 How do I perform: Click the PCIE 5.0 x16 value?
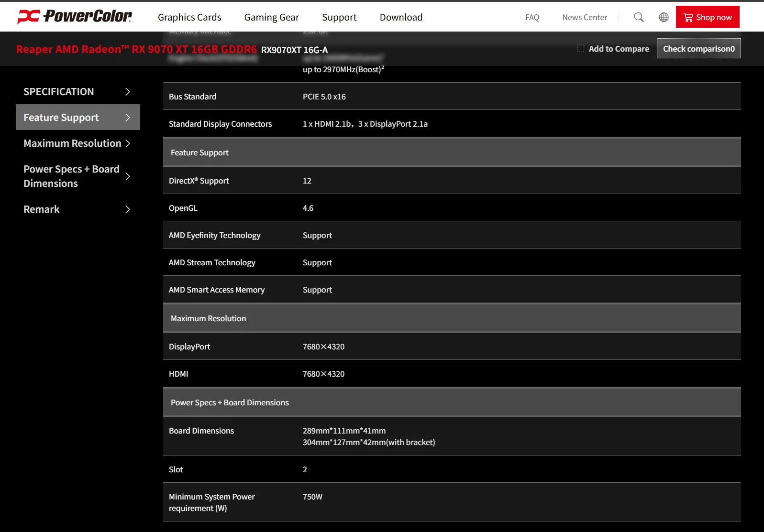(x=324, y=97)
